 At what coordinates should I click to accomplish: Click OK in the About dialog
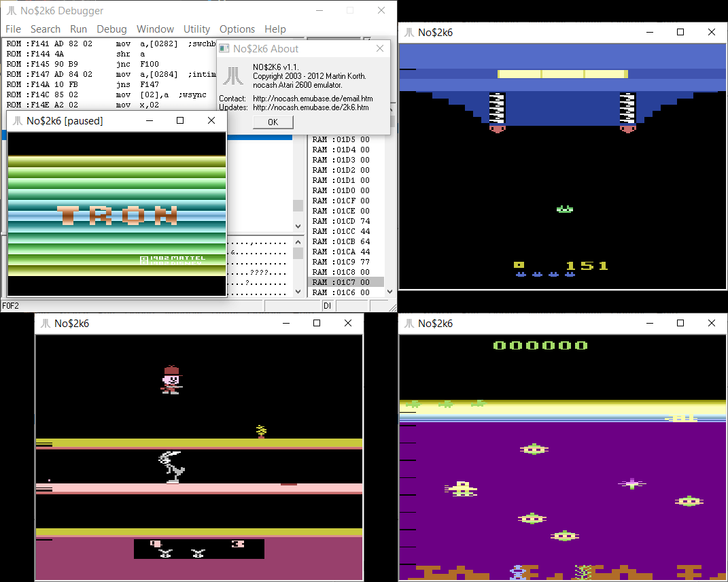pos(273,122)
